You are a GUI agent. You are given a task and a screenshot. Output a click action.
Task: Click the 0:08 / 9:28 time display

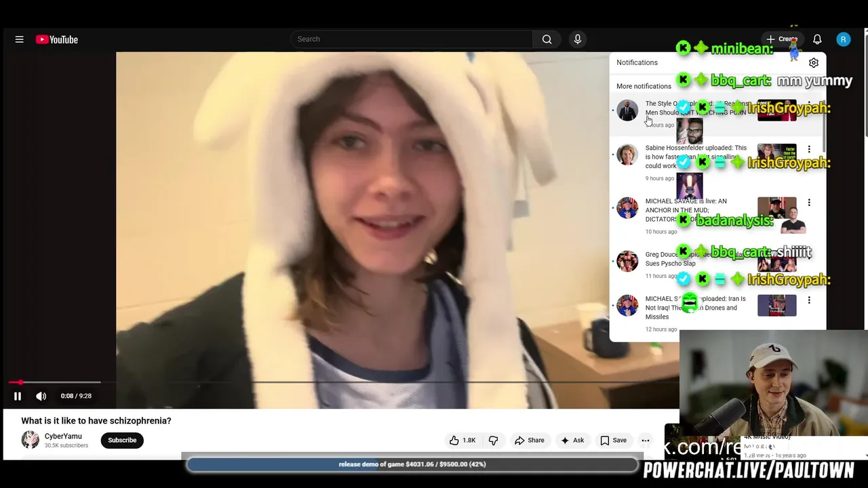[76, 396]
